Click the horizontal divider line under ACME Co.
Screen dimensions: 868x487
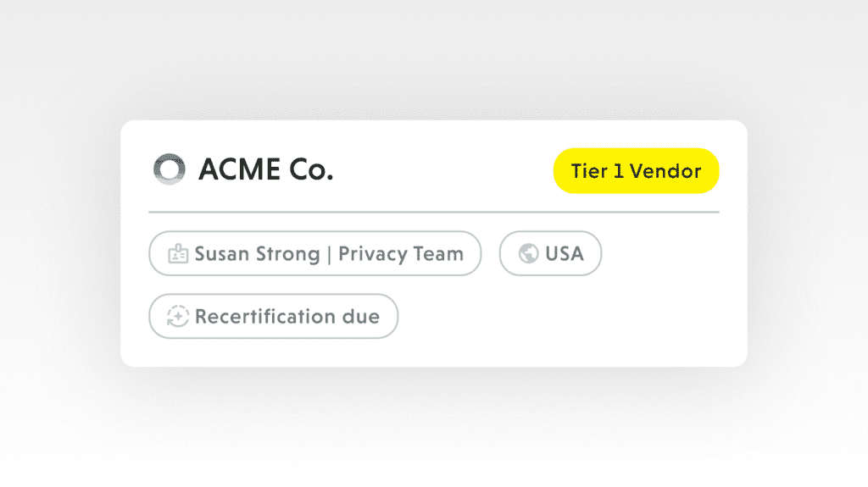tap(433, 211)
